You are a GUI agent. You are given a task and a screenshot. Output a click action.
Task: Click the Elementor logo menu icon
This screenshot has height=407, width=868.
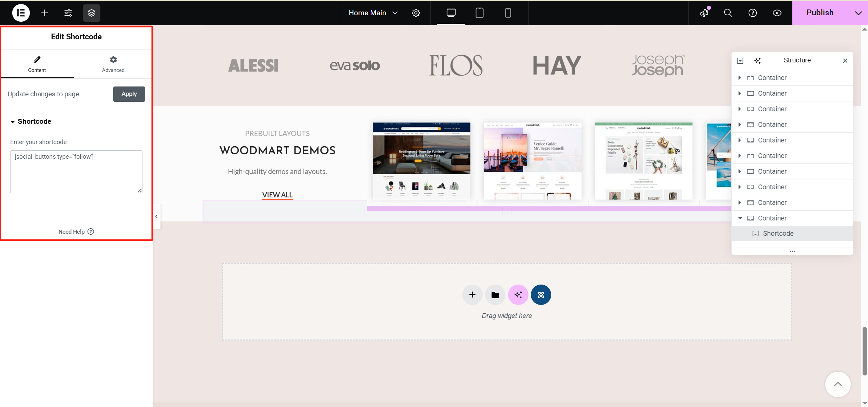pos(21,13)
